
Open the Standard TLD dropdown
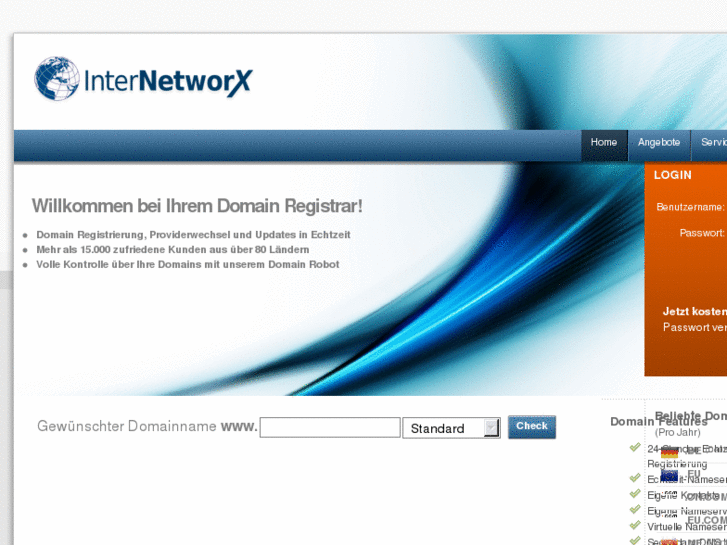click(451, 428)
